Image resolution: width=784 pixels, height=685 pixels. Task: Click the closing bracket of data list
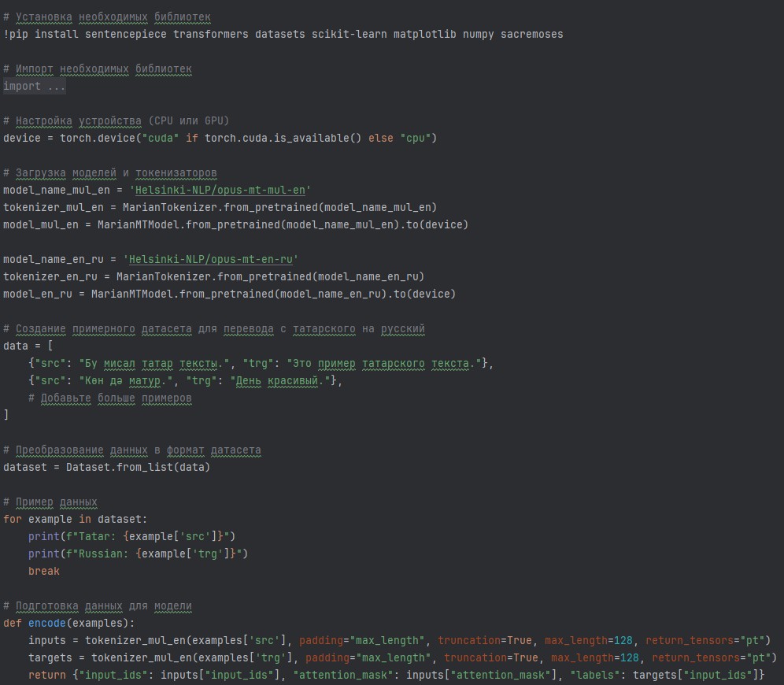pyautogui.click(x=6, y=415)
